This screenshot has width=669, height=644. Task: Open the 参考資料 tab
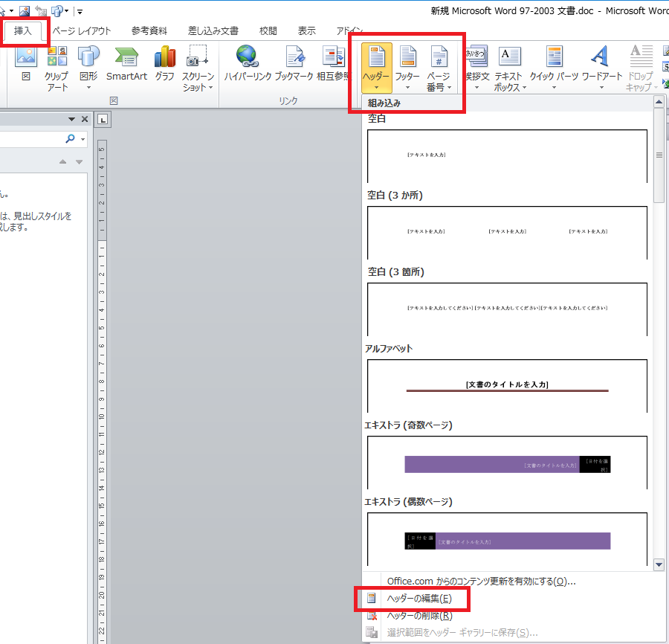149,30
